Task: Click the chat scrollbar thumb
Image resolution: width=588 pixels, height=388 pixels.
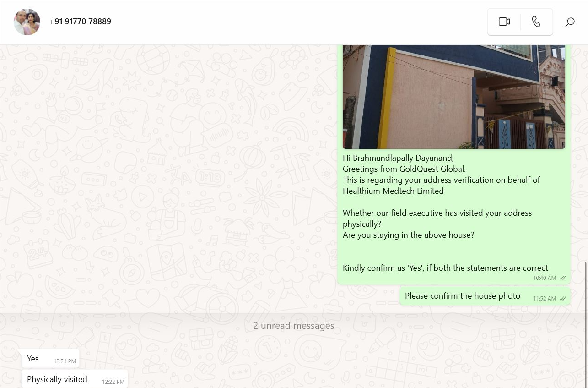Action: coord(586,324)
